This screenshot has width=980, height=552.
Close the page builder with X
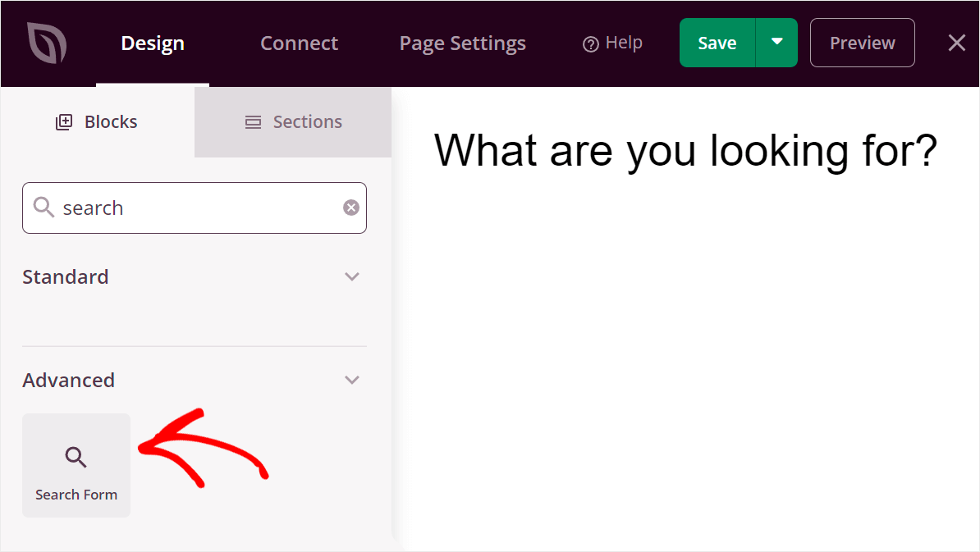tap(957, 43)
